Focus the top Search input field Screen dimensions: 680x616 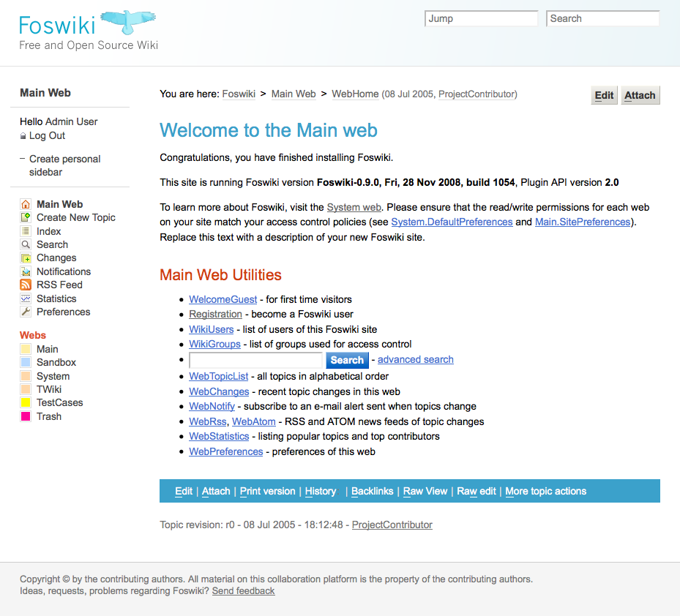[x=603, y=18]
